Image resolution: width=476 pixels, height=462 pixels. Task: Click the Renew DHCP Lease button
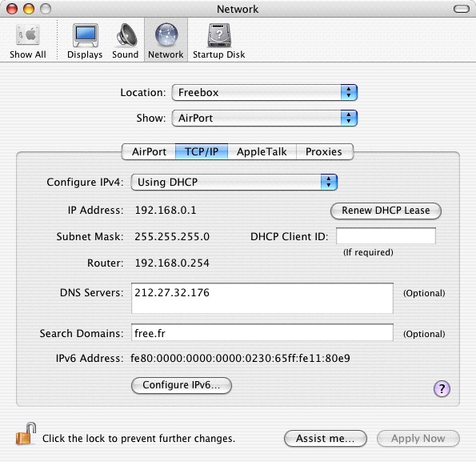click(x=386, y=211)
